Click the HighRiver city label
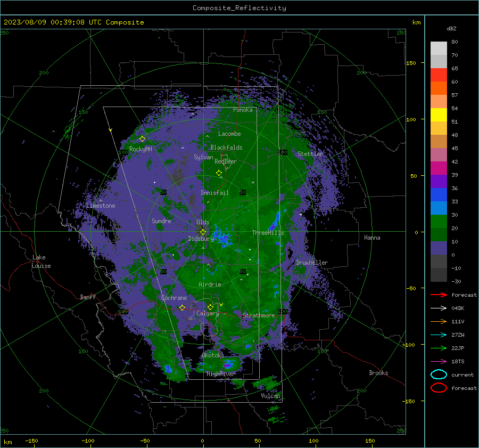Viewport: 479px width, 448px height. 220,374
